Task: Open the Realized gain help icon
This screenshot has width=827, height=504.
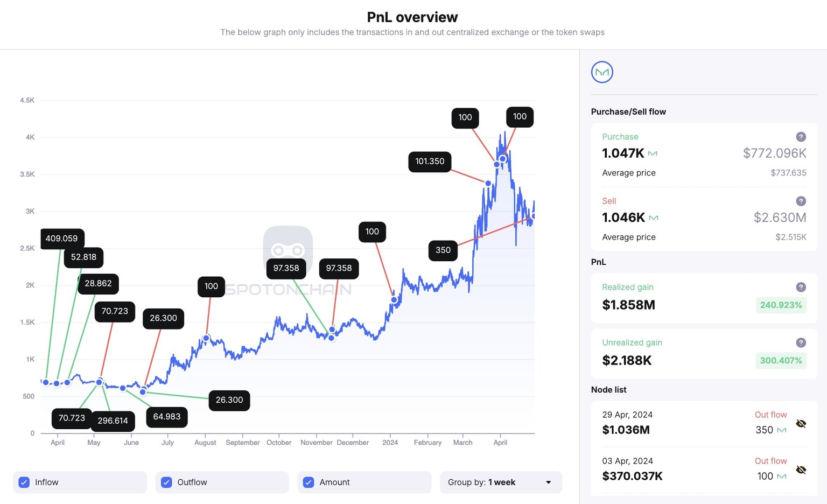Action: [801, 287]
